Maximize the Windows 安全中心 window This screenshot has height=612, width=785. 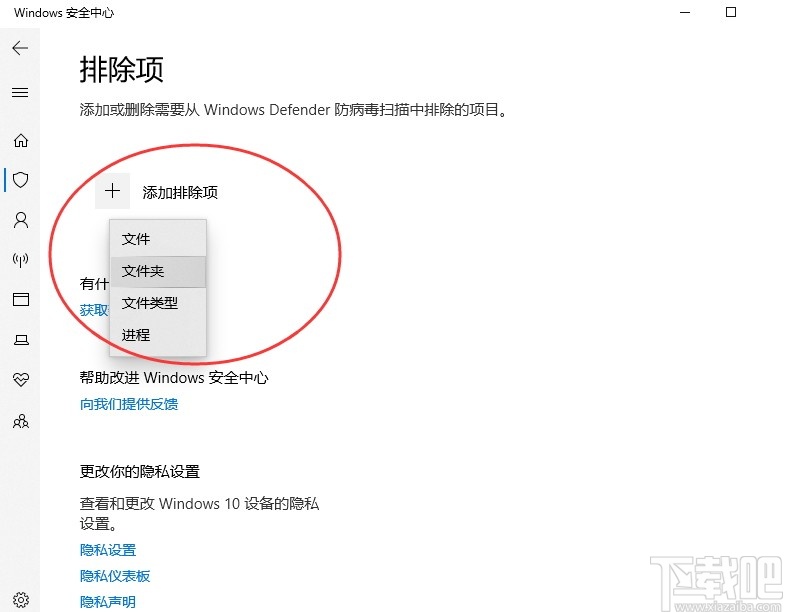(x=731, y=12)
